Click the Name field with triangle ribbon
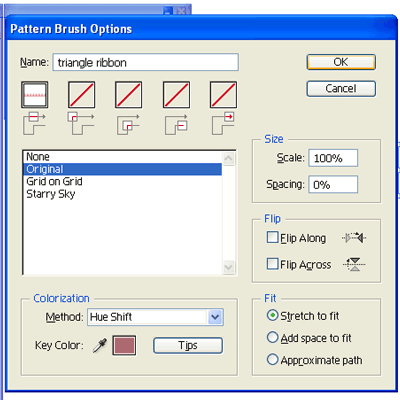 145,62
